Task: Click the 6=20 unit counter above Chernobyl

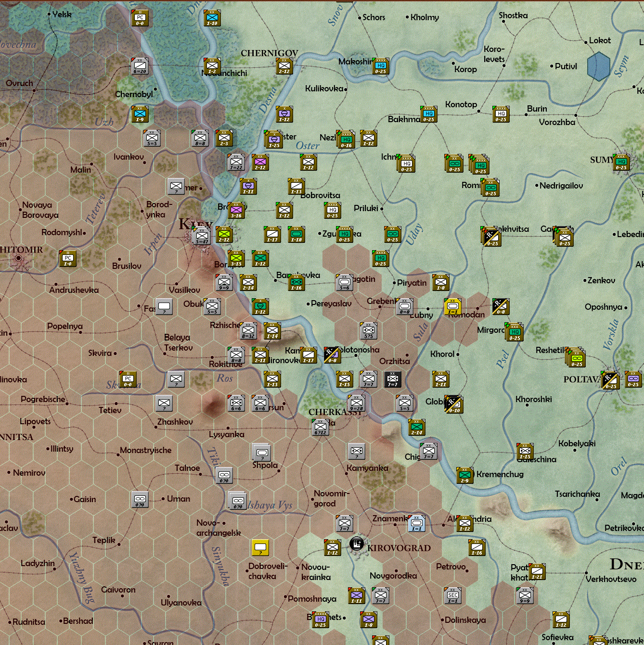Action: click(x=140, y=66)
